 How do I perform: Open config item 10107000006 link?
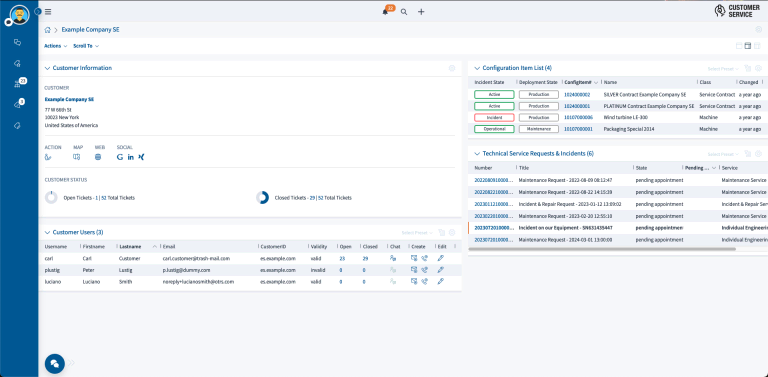tap(578, 118)
